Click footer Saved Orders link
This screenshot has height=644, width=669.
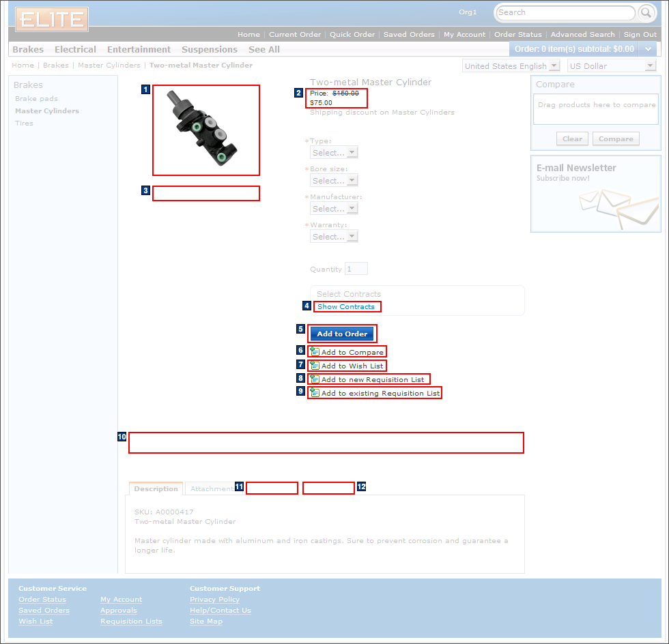pyautogui.click(x=44, y=611)
